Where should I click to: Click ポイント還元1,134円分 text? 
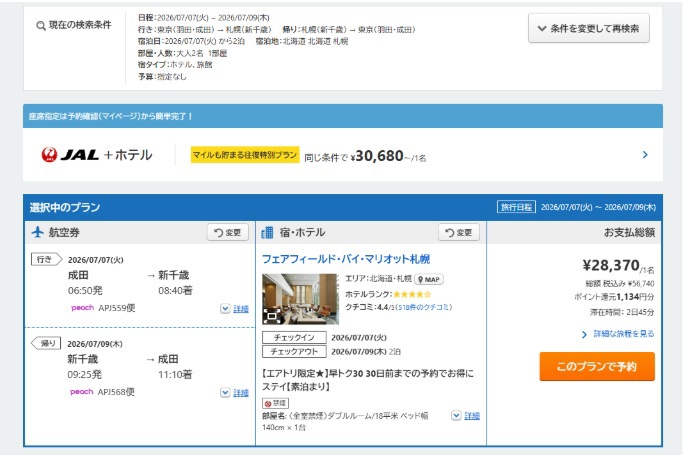pyautogui.click(x=614, y=297)
